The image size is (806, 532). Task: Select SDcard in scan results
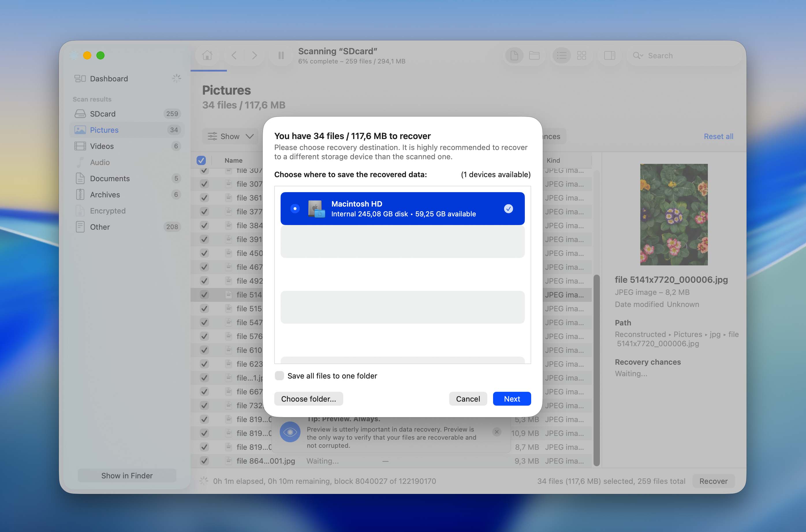[x=127, y=114]
